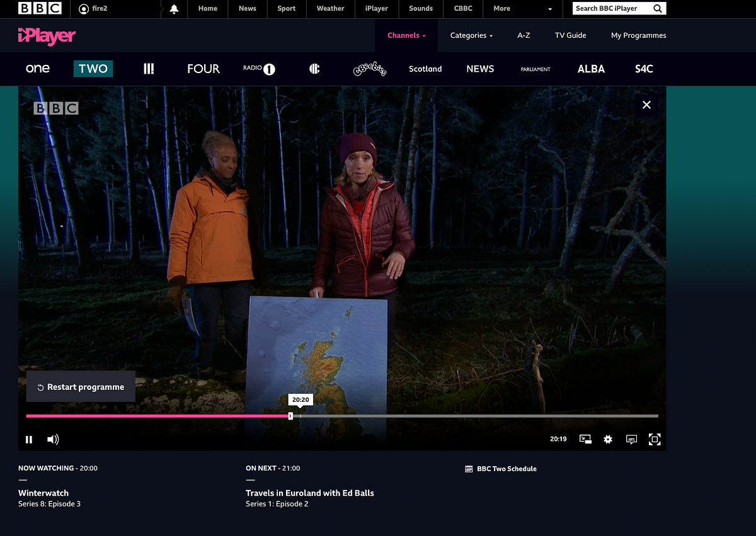Go to My Programmes
This screenshot has height=536, width=756.
coord(638,36)
